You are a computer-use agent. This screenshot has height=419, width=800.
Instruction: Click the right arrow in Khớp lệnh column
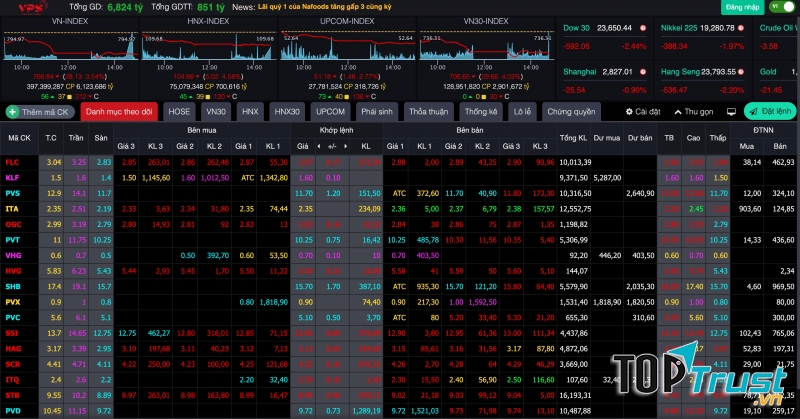pos(344,145)
